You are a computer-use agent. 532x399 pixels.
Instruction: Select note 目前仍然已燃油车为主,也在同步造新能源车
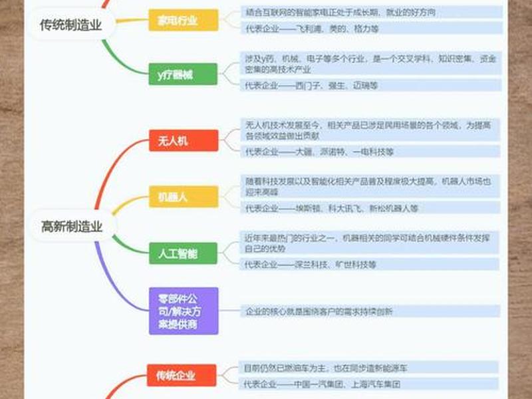pyautogui.click(x=369, y=368)
